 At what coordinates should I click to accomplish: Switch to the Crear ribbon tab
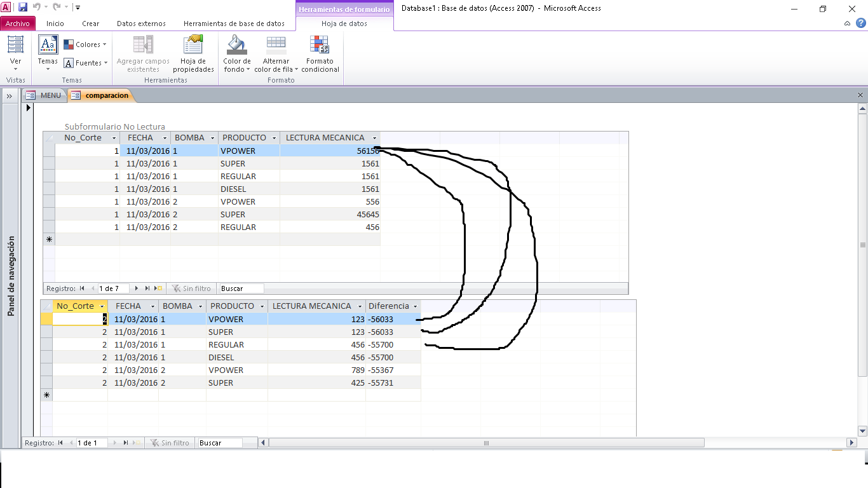point(91,24)
